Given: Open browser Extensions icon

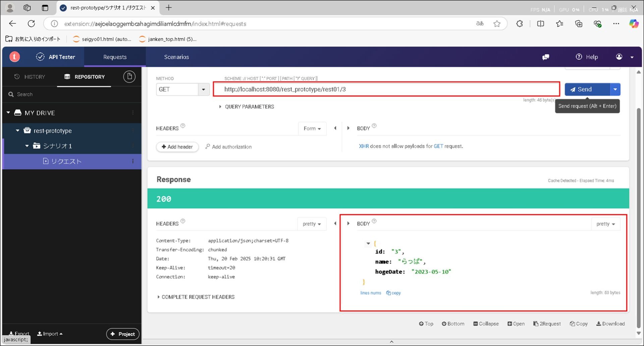Looking at the screenshot, I should pos(520,23).
